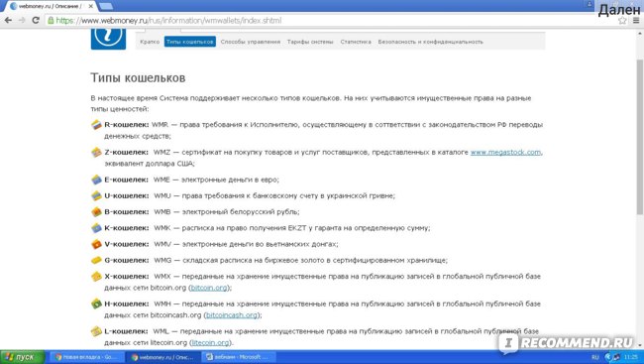Open the Способы управления tab

[x=250, y=42]
